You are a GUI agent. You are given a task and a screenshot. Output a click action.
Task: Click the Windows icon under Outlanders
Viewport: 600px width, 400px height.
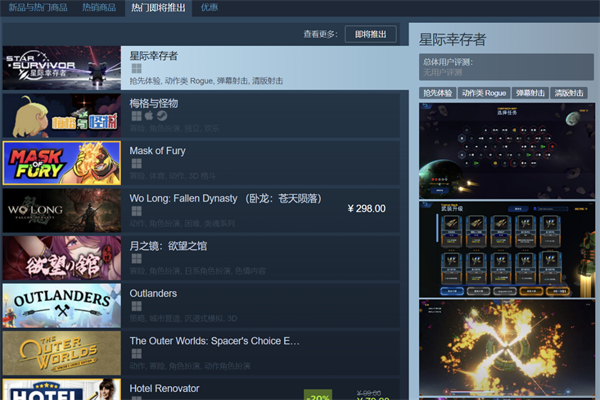[137, 306]
